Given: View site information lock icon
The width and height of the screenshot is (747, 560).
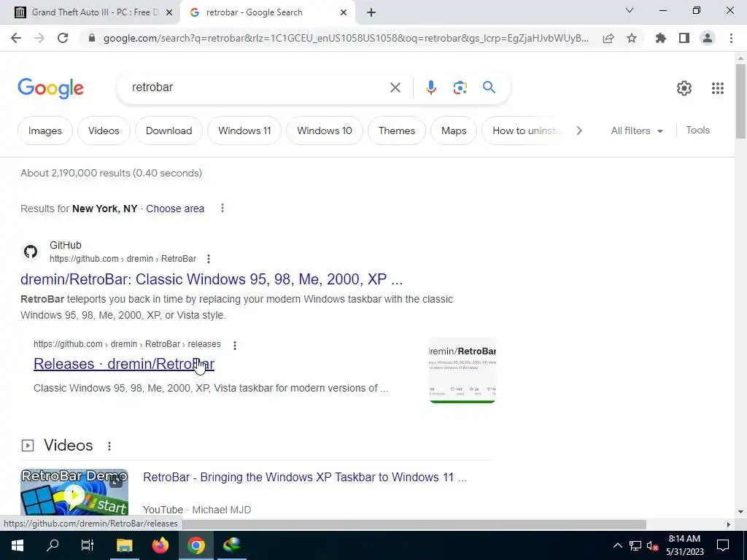Looking at the screenshot, I should point(92,38).
